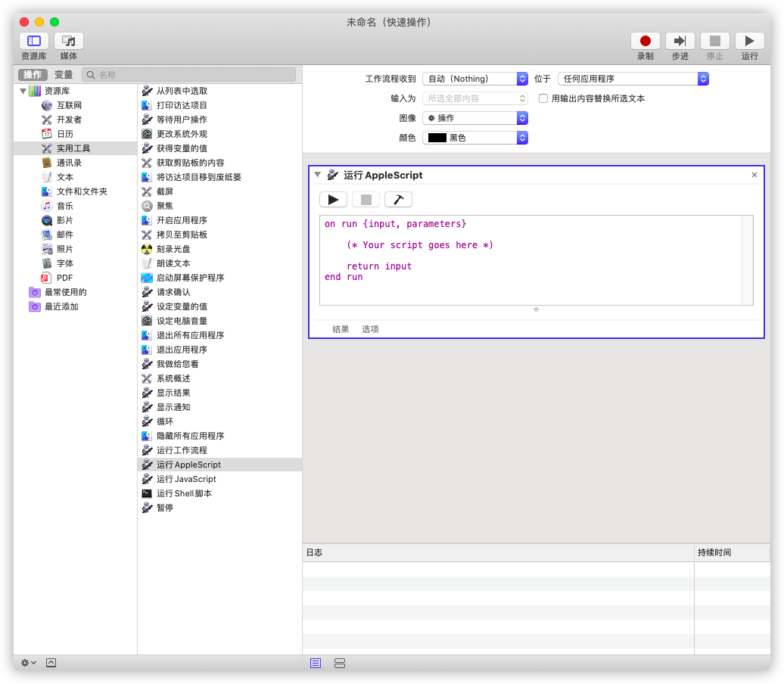
Task: Open the 任何应用程序 application dropdown
Action: (x=633, y=79)
